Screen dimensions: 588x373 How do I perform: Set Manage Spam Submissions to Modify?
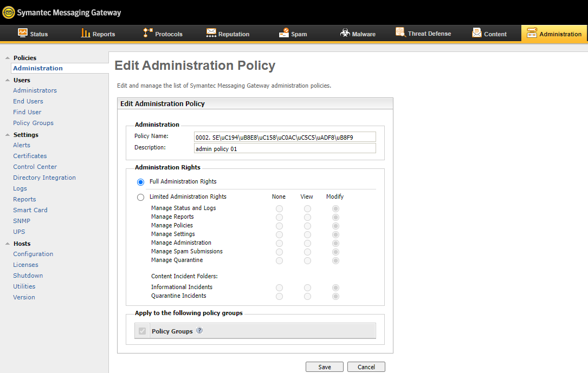click(335, 252)
